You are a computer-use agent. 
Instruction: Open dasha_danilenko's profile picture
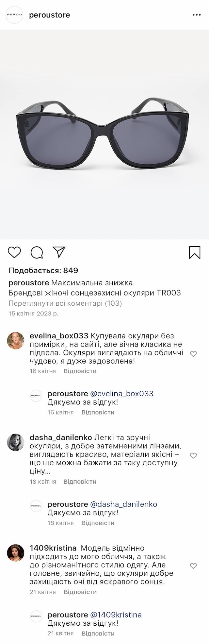coord(16,442)
